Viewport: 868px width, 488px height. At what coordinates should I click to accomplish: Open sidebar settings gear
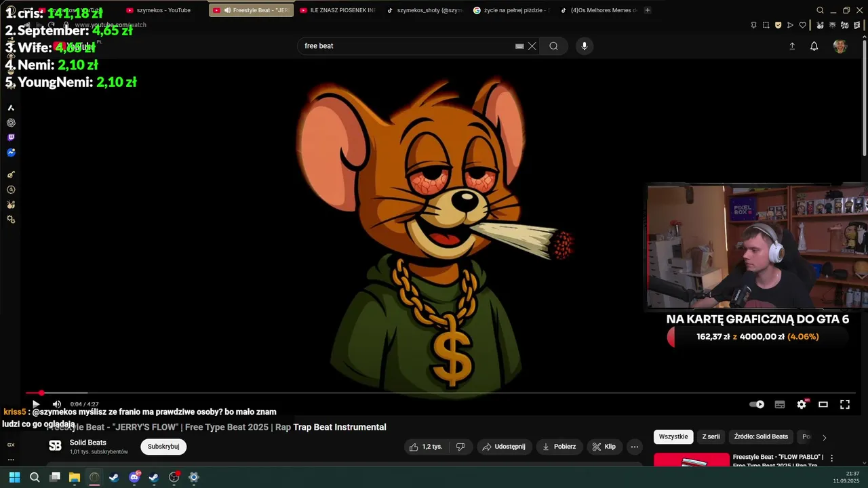(x=11, y=220)
